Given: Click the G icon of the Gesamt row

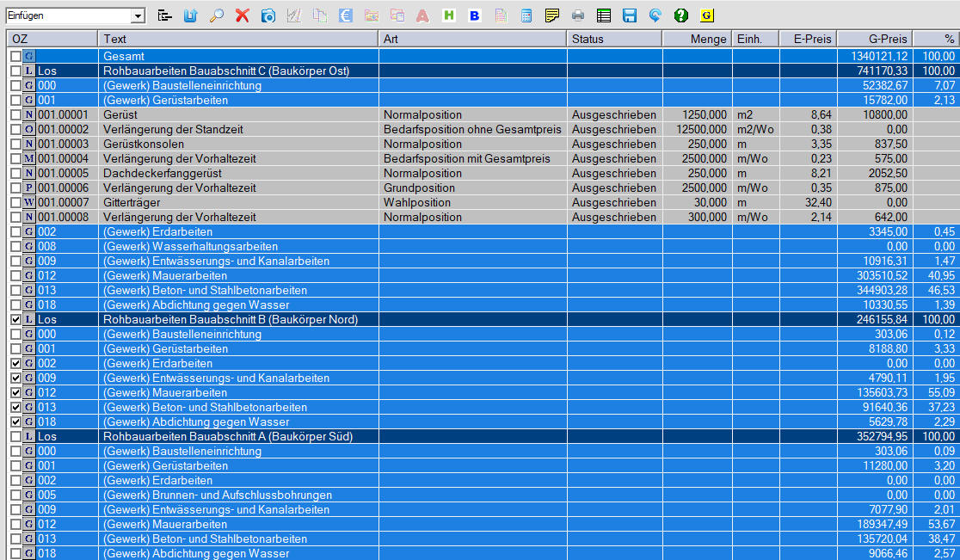Looking at the screenshot, I should tap(28, 56).
